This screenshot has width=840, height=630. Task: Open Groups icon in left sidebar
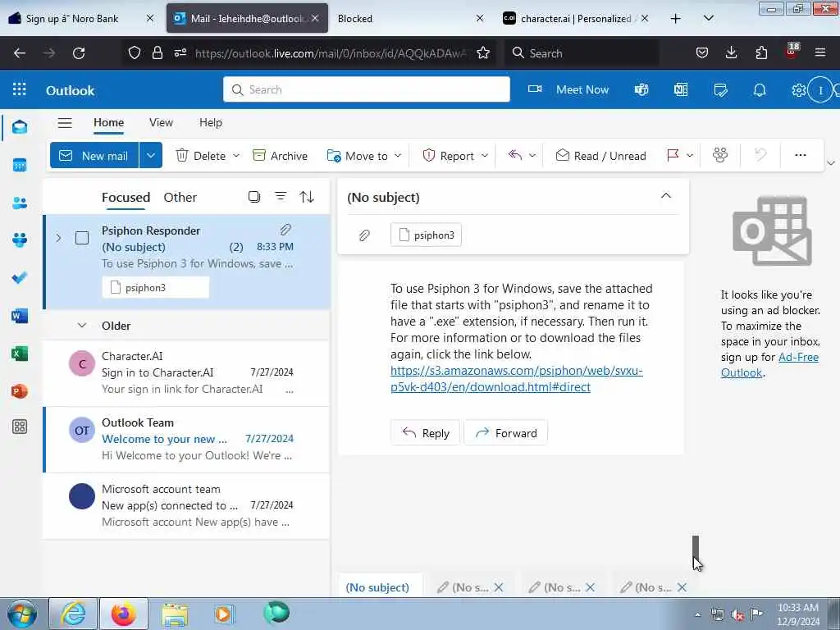[x=20, y=240]
